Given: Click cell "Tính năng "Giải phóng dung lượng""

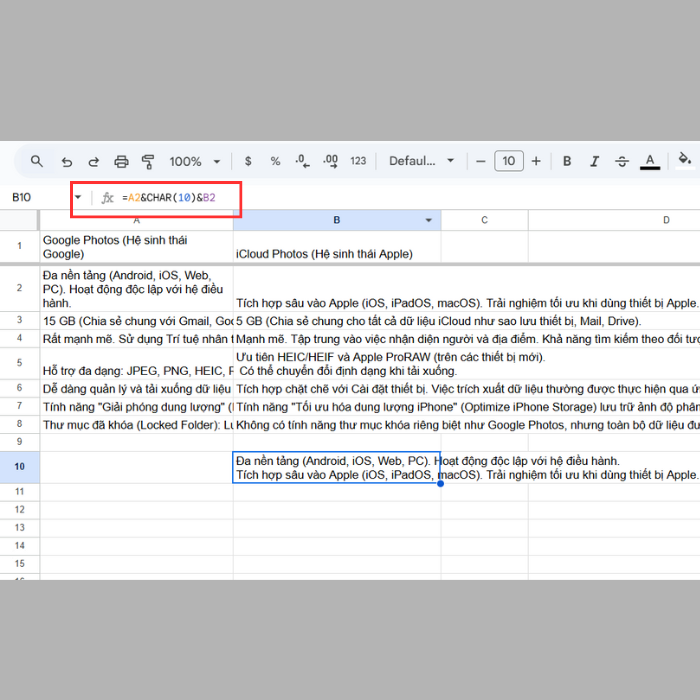Looking at the screenshot, I should [x=137, y=407].
